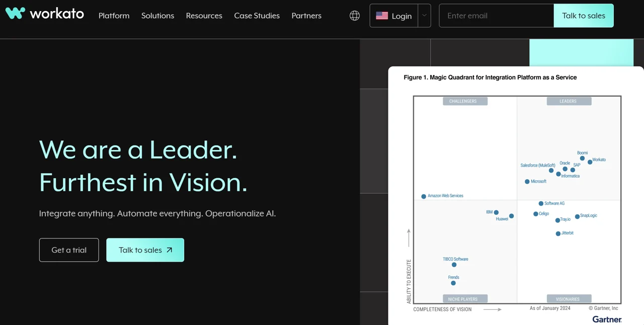Click the "As of January 2024" text
The image size is (644, 325).
point(550,308)
